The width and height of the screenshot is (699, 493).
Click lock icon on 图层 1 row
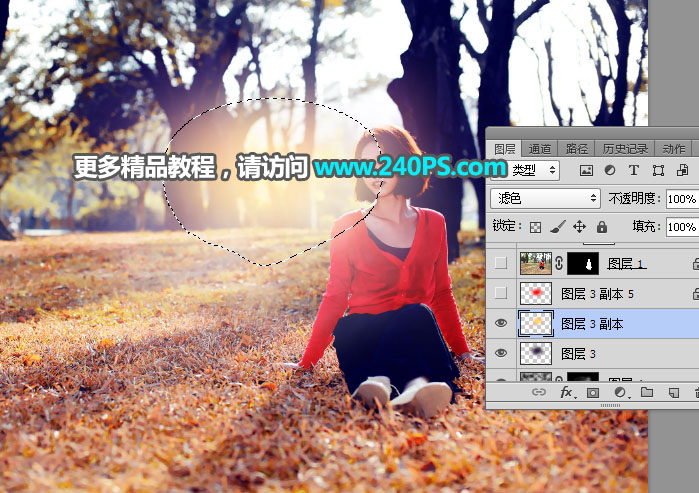(x=695, y=264)
